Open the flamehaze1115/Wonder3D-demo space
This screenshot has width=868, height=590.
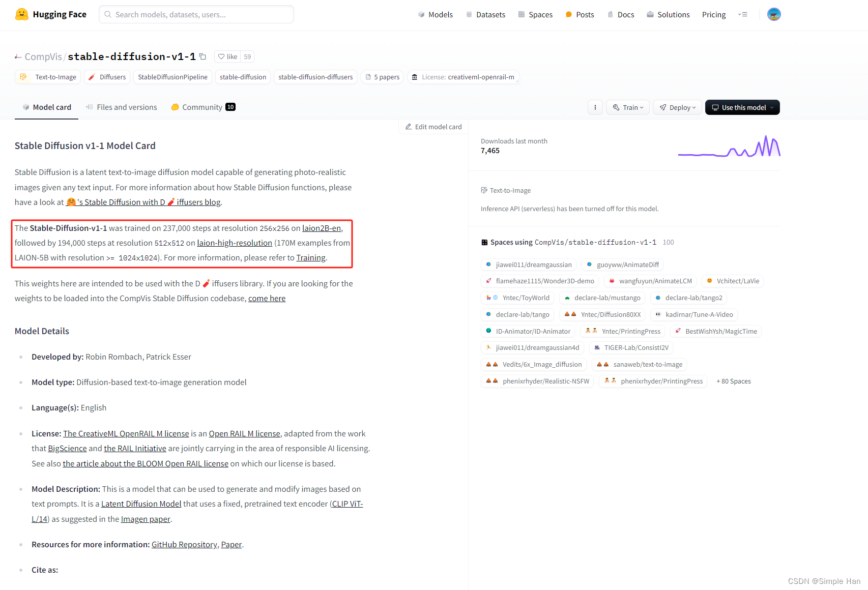tap(540, 281)
